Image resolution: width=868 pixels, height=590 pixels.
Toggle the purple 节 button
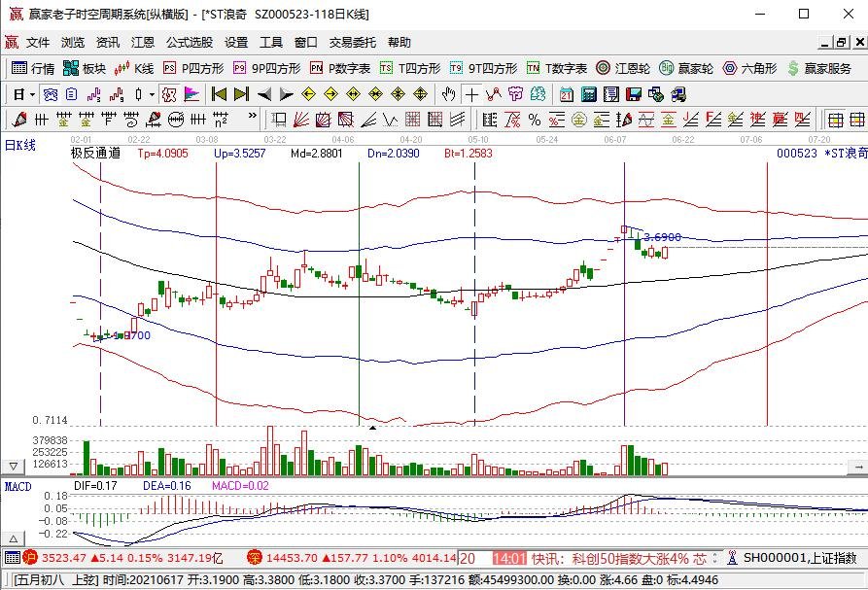(x=515, y=94)
